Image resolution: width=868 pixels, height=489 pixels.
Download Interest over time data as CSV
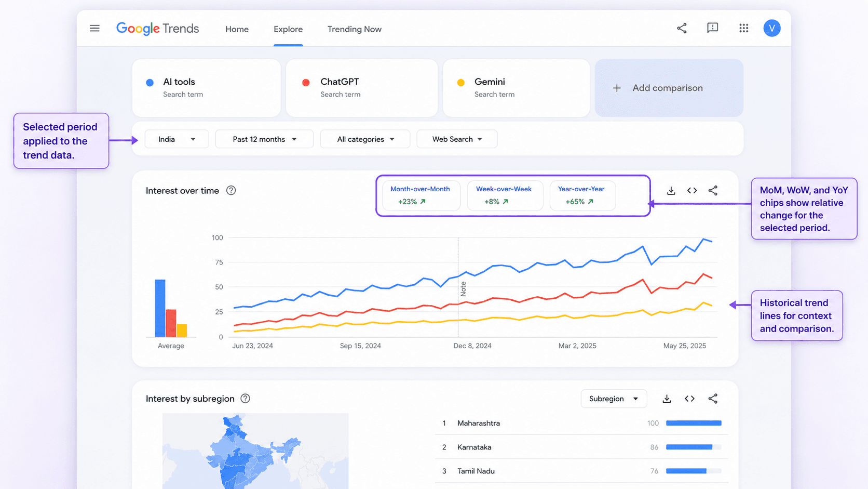click(x=671, y=191)
